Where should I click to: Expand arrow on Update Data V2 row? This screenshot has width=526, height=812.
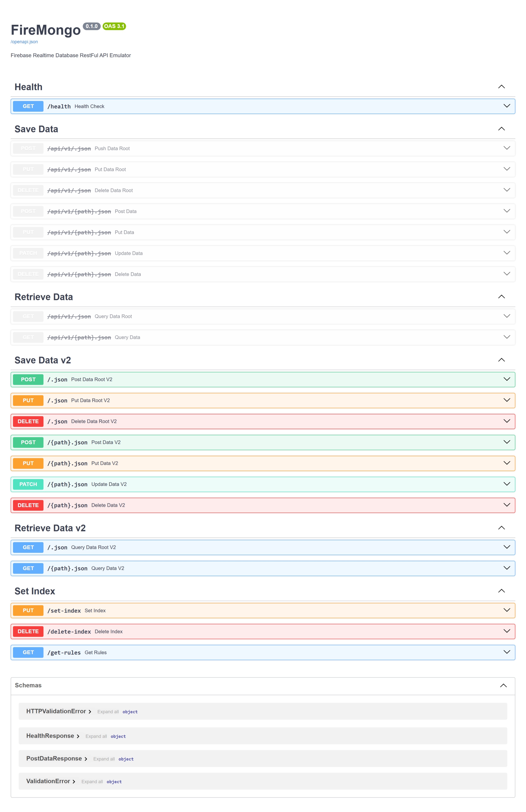[507, 484]
